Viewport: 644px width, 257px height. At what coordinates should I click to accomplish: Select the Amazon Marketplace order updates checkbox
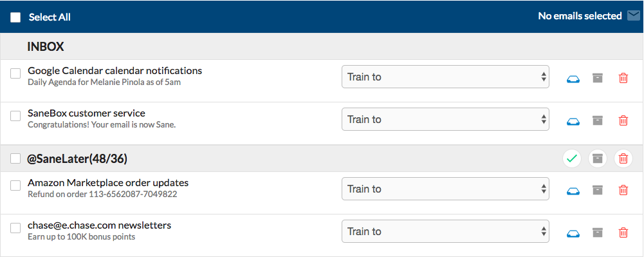15,186
